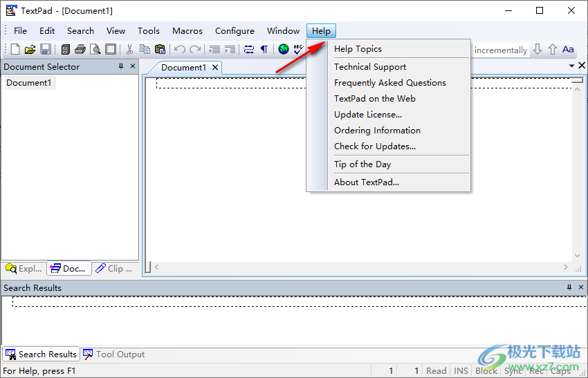Viewport: 588px width, 378px height.
Task: Cut selection with scissors icon
Action: tap(130, 49)
